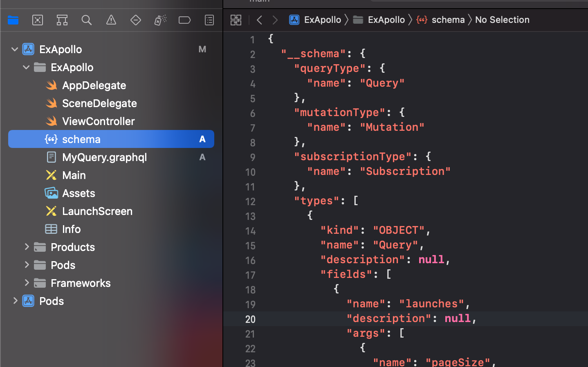The image size is (588, 367).
Task: Select the Frameworks folder row
Action: [x=111, y=283]
